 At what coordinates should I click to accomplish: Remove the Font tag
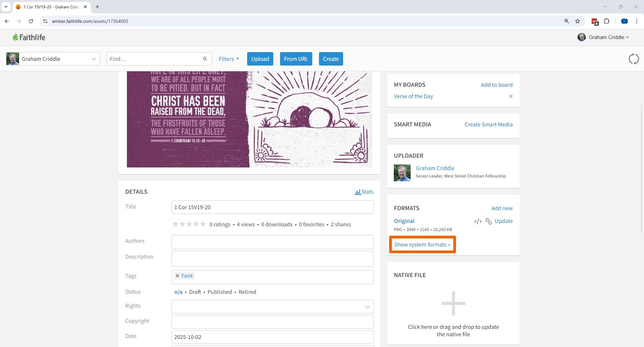pyautogui.click(x=177, y=276)
